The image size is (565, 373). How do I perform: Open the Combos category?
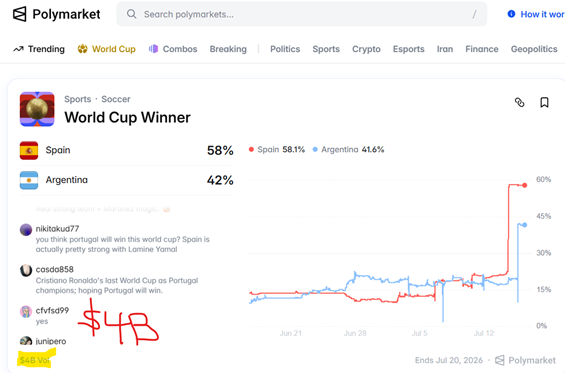point(173,49)
